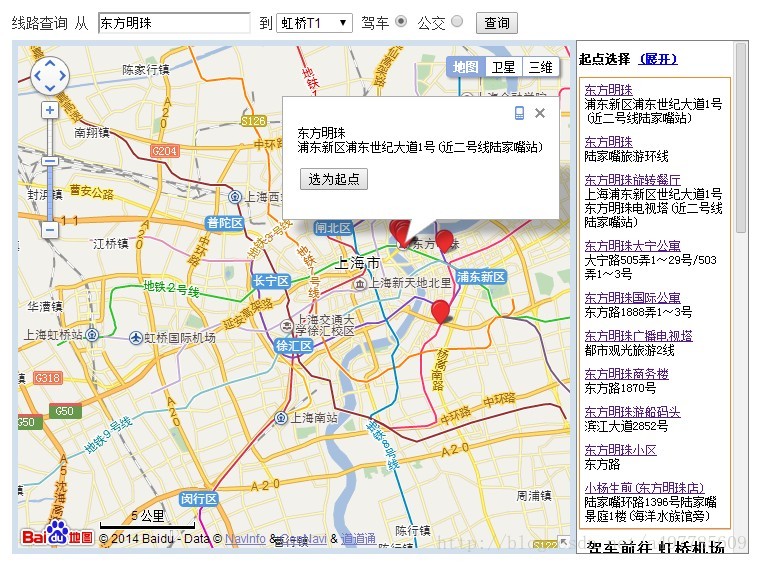
Task: Click the 上海市 city label
Action: tap(357, 263)
